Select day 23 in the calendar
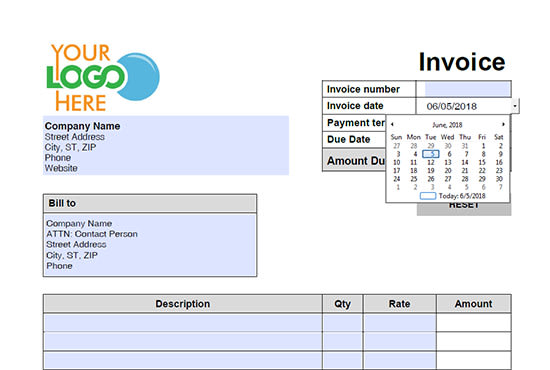The height and width of the screenshot is (370, 550). click(499, 171)
